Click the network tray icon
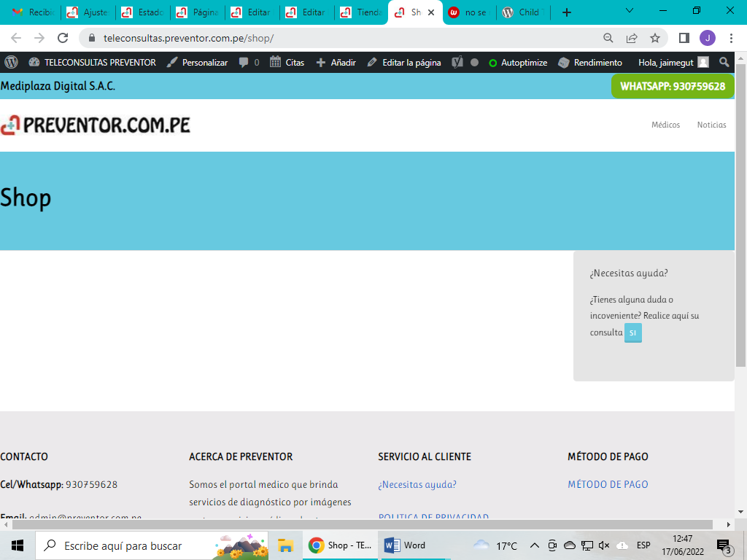 [587, 545]
